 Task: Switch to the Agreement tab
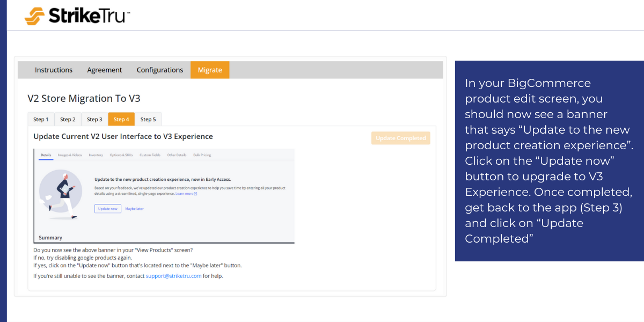[105, 70]
